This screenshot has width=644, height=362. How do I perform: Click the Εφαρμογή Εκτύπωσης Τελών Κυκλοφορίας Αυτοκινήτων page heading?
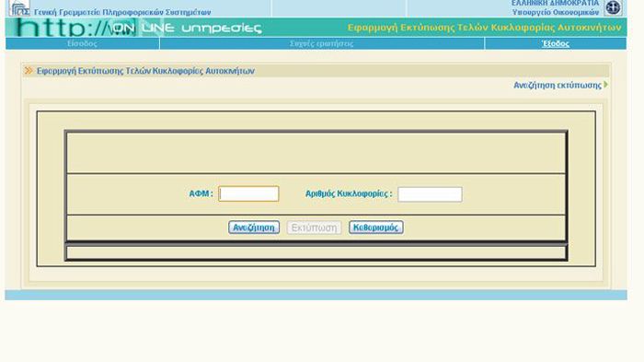click(145, 71)
